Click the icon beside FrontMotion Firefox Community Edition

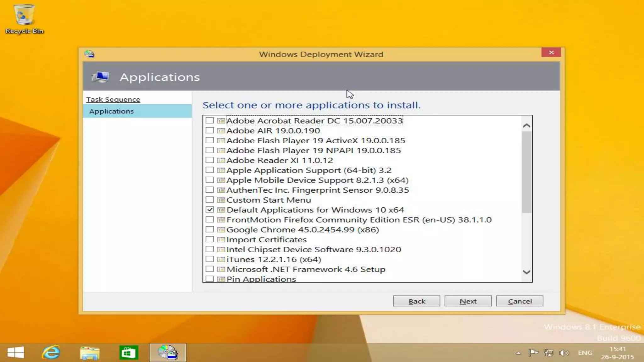221,220
